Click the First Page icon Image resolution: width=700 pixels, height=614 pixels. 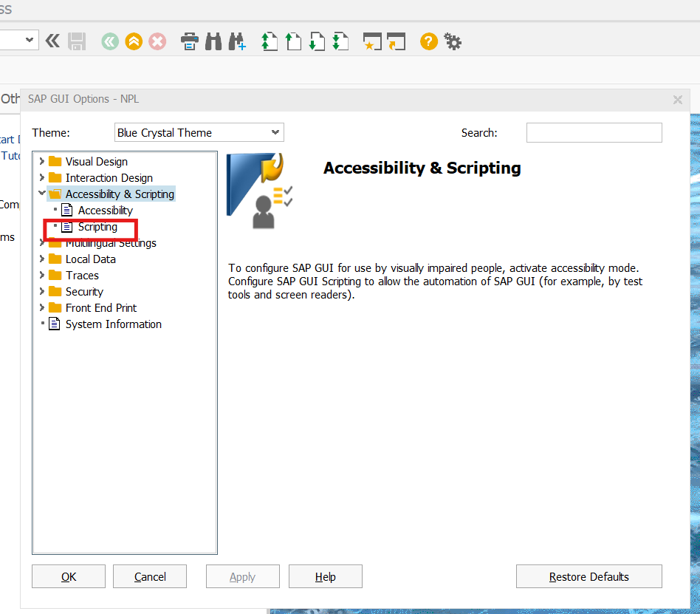270,41
